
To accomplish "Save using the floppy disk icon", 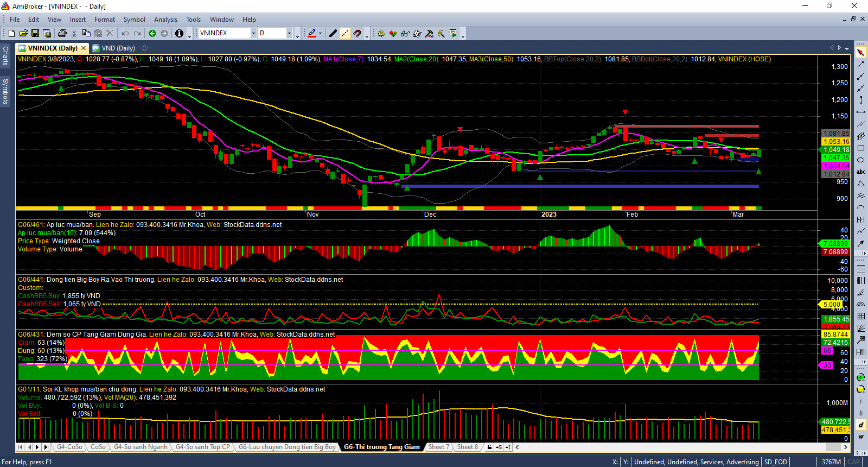I will tap(35, 33).
